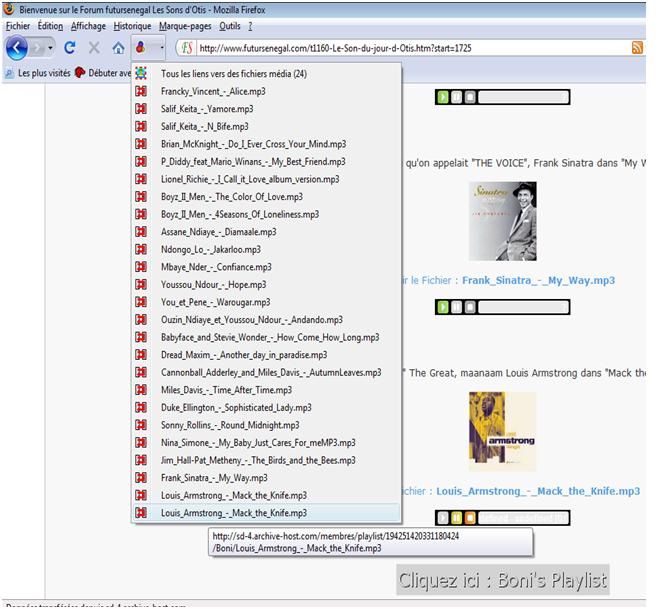Click the FS site favicon in the address bar
This screenshot has width=669, height=609.
(x=187, y=48)
